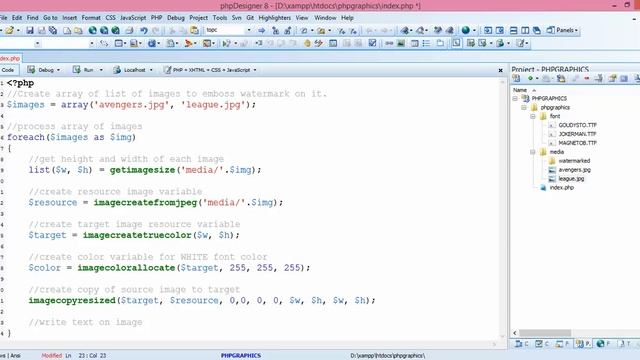
Task: Click the Name column header in Project panel
Action: (x=520, y=90)
